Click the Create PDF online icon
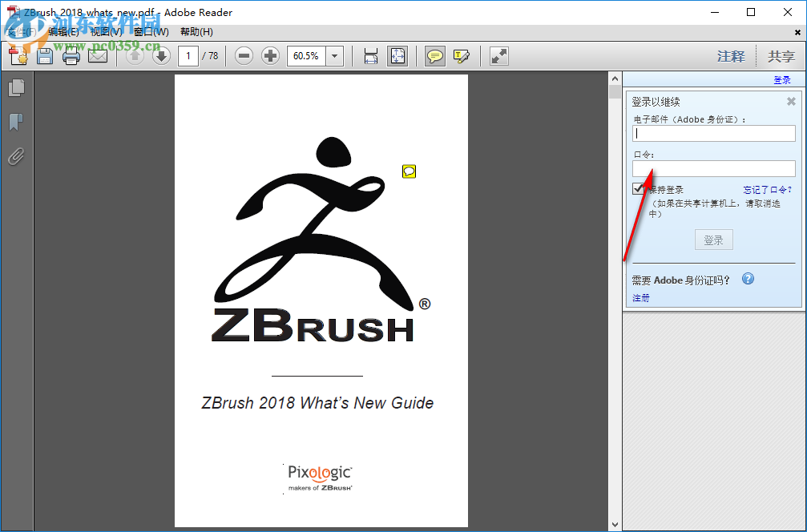Viewport: 807px width, 532px height. [18, 56]
